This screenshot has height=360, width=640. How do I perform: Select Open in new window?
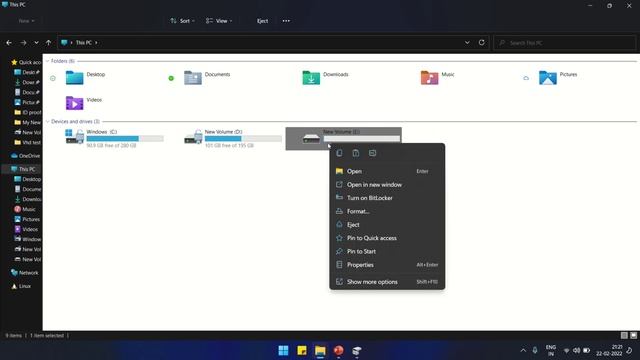pos(387,184)
